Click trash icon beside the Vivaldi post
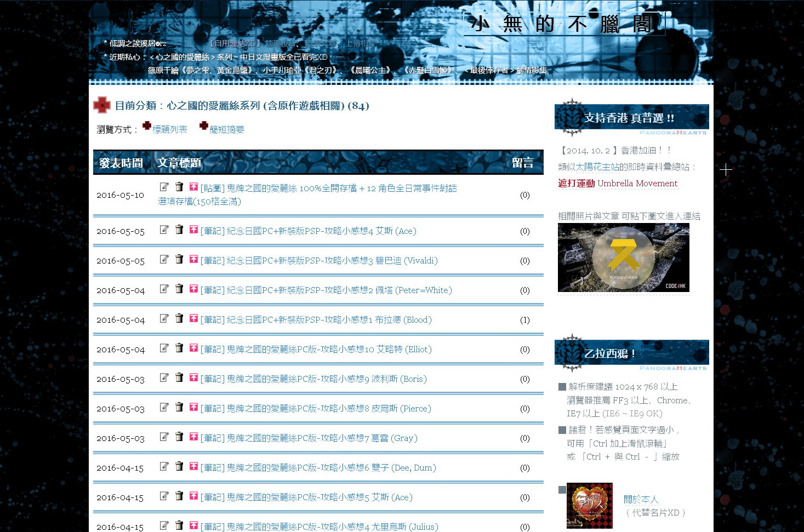The image size is (804, 532). (179, 259)
